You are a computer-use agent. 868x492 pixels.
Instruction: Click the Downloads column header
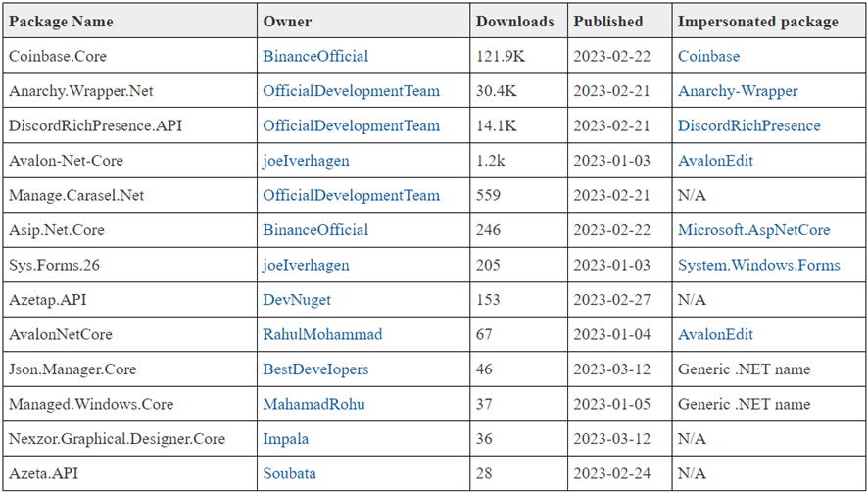[x=514, y=22]
